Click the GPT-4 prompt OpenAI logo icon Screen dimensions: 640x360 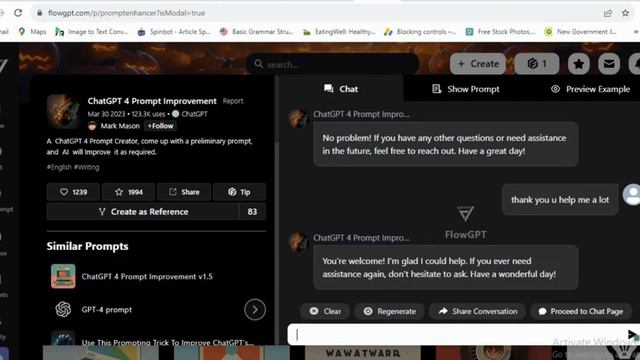(63, 309)
